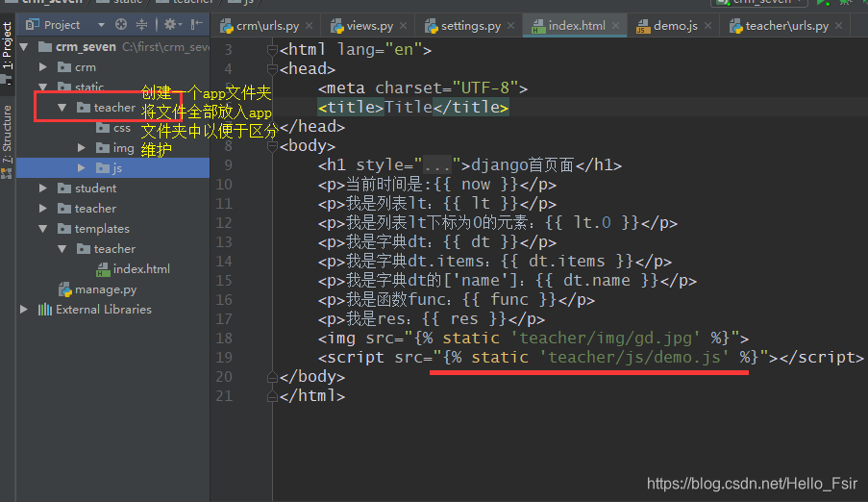Viewport: 868px width, 502px height.
Task: Fold the body tag at line 8
Action: [272, 146]
